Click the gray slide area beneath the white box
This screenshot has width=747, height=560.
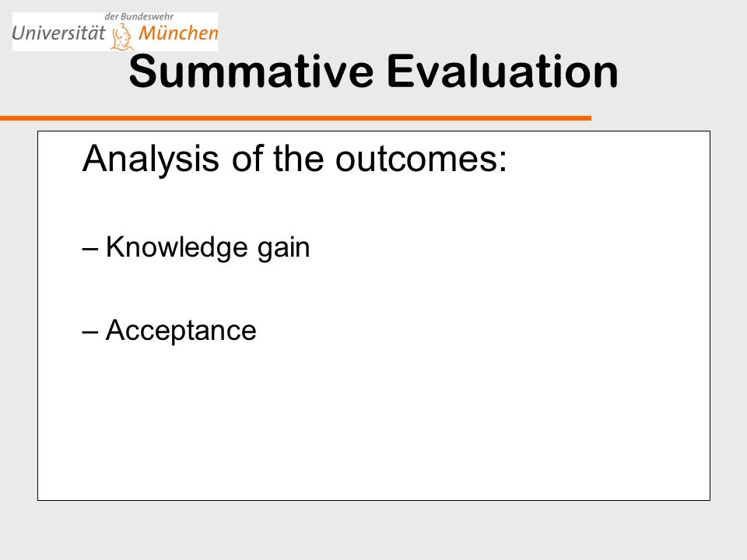pyautogui.click(x=373, y=530)
